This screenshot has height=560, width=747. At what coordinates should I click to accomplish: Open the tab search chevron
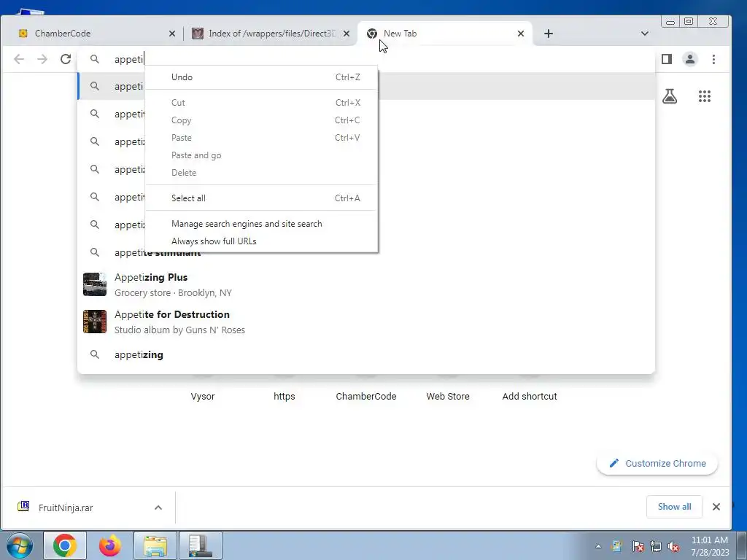(x=645, y=34)
